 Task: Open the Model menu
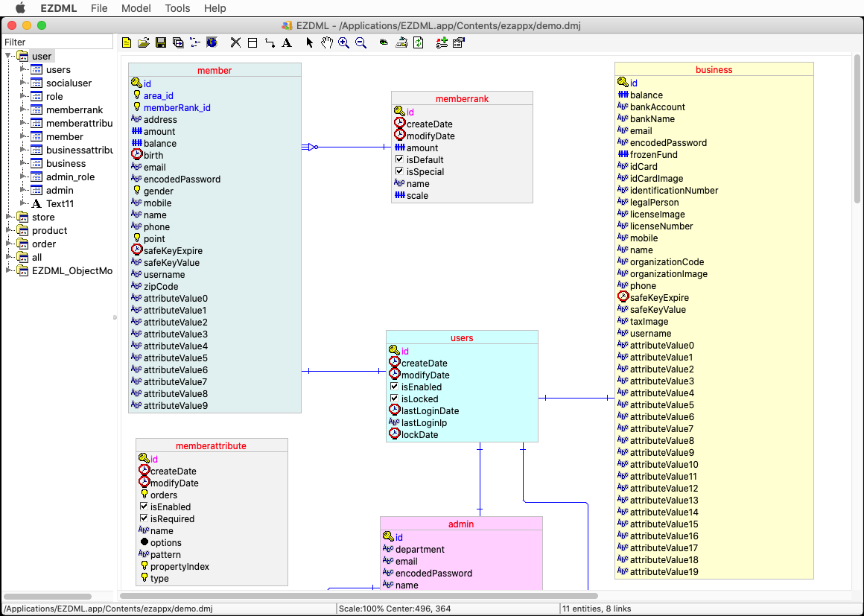pyautogui.click(x=136, y=8)
